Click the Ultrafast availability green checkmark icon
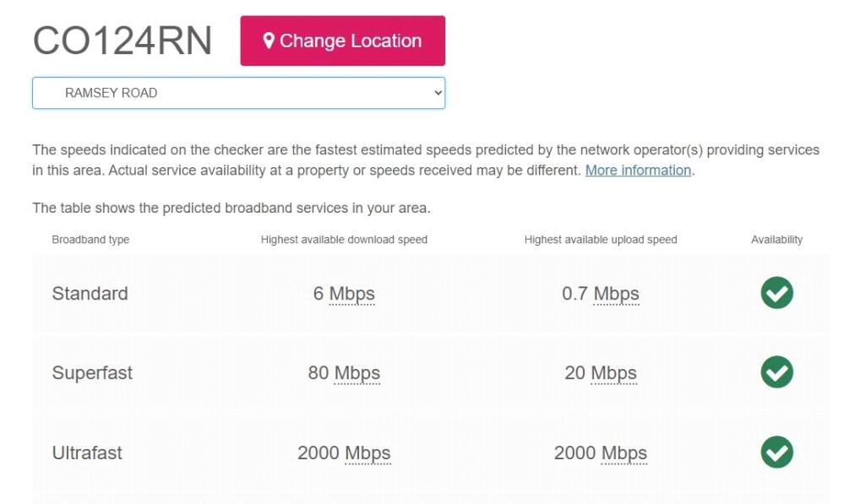This screenshot has width=865, height=504. (x=776, y=452)
